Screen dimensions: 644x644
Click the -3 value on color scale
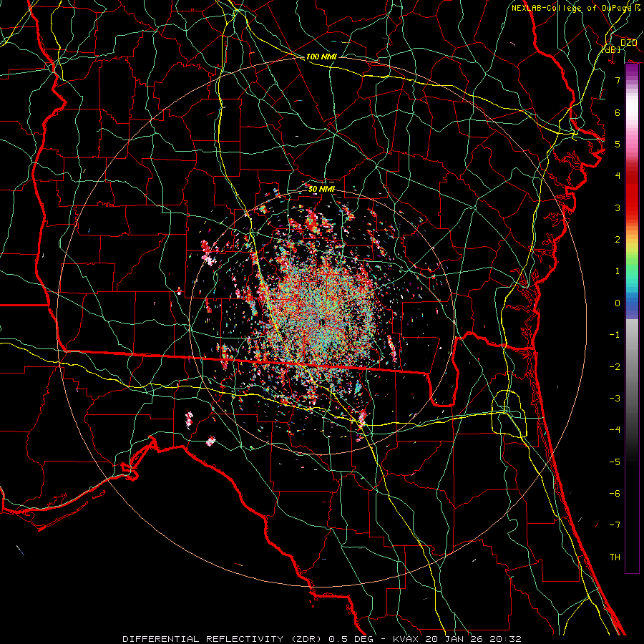[615, 399]
